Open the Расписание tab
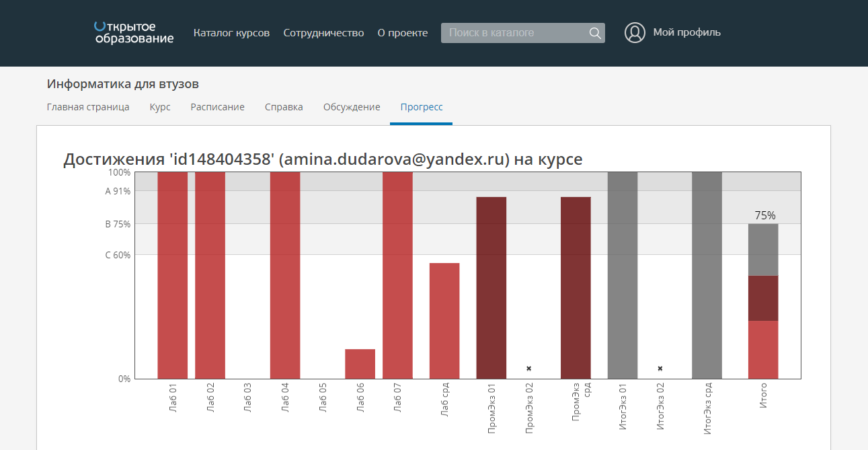The image size is (868, 450). (217, 107)
